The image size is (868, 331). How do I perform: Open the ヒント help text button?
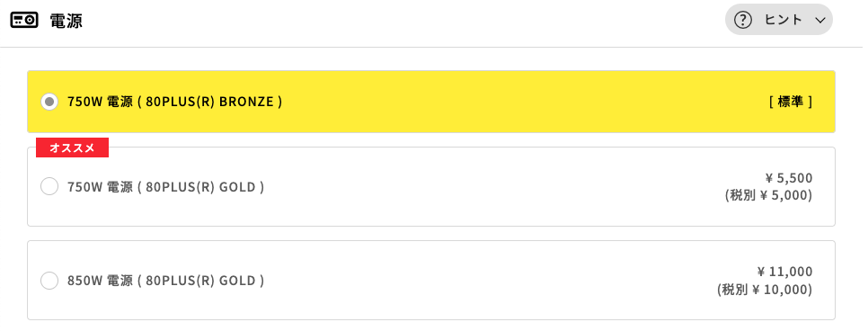point(779,20)
